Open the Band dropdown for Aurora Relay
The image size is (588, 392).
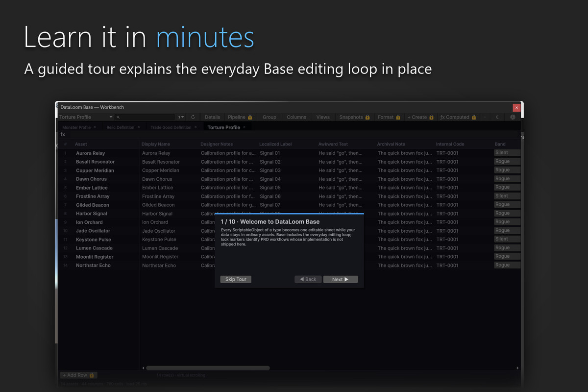pyautogui.click(x=507, y=153)
